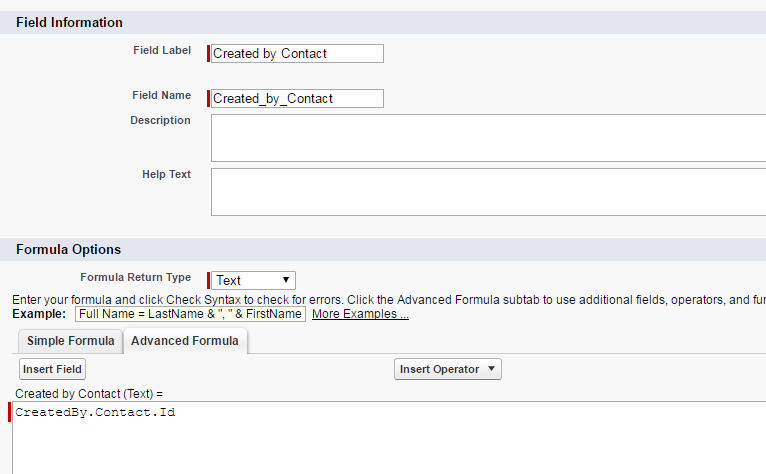Screen dimensions: 766x474
Task: Click the Field Label text input
Action: 297,54
